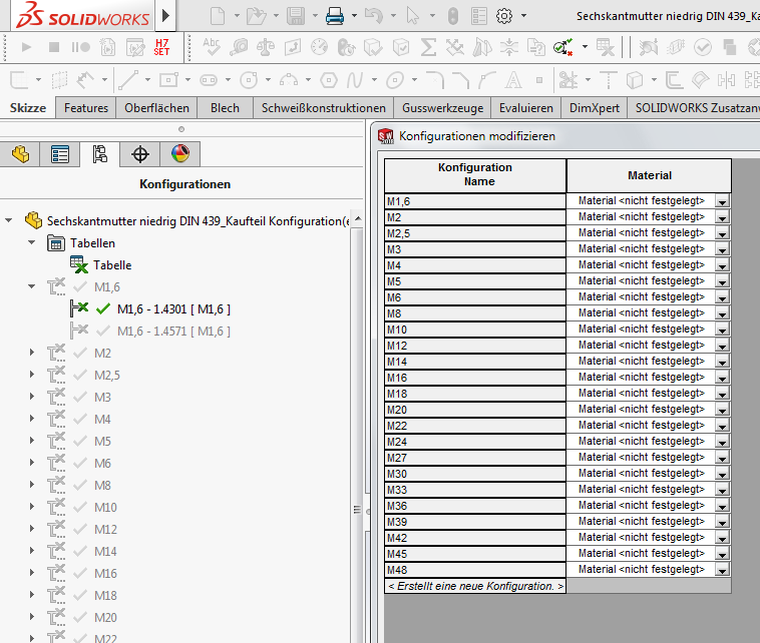
Task: Open the DimXpertManager crosshair tab
Action: [140, 155]
